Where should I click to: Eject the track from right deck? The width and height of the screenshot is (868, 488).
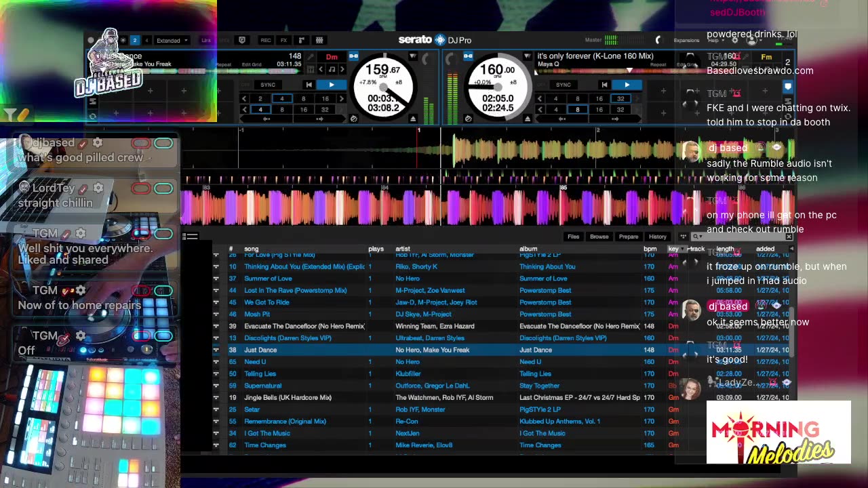[528, 119]
